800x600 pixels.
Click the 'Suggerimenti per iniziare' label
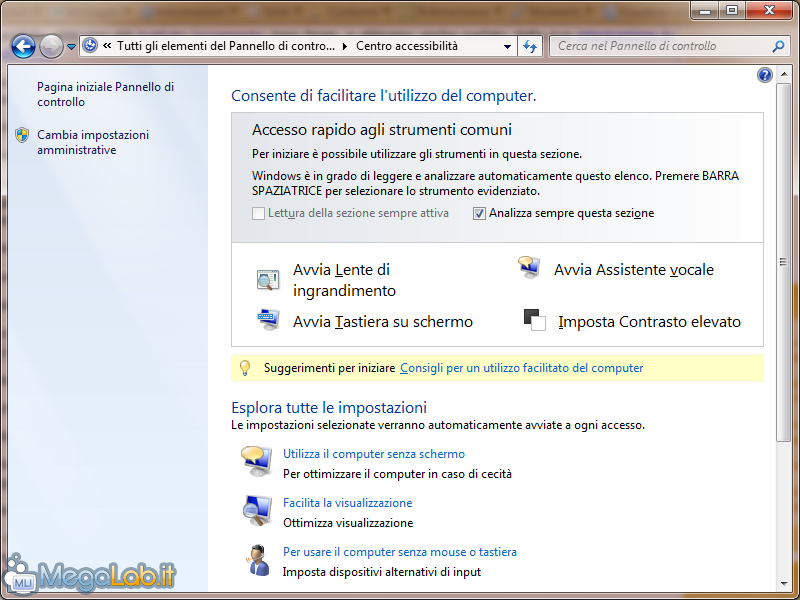click(x=330, y=368)
